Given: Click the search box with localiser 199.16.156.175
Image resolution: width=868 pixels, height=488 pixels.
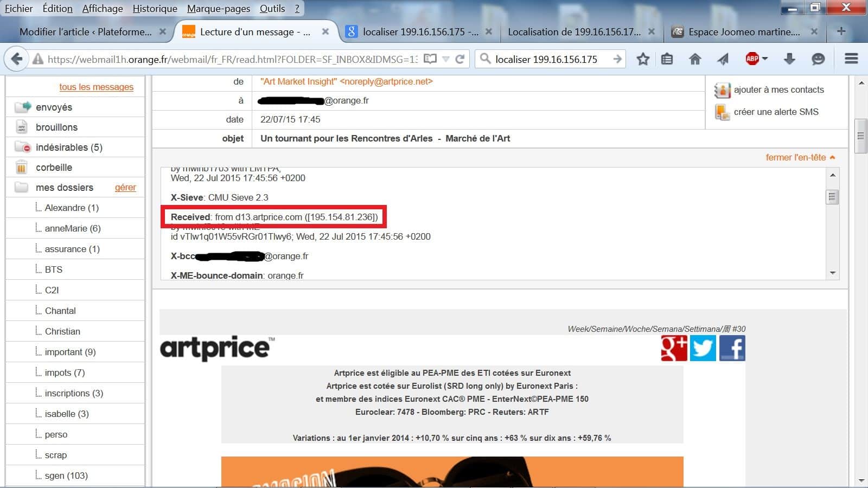Looking at the screenshot, I should coord(551,59).
